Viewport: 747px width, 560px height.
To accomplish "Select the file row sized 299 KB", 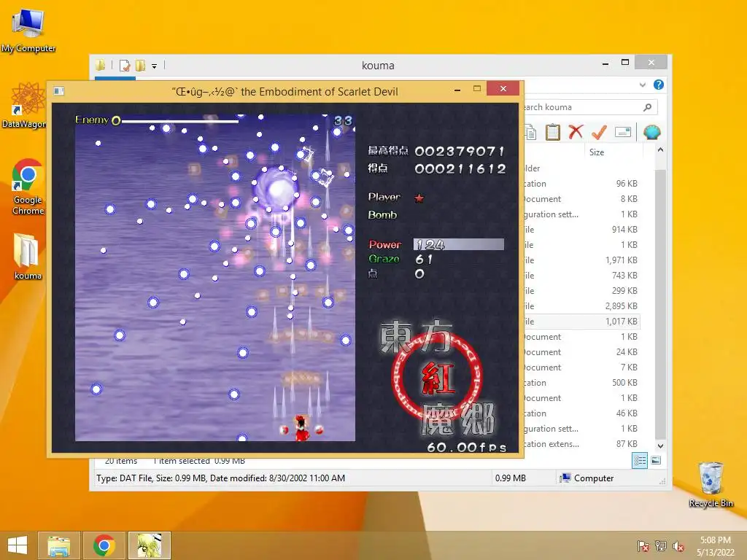I will 581,290.
